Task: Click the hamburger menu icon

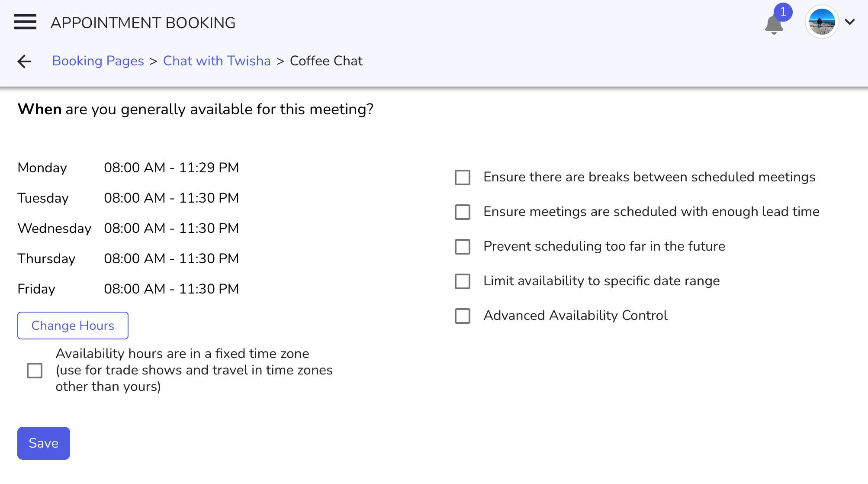Action: pyautogui.click(x=25, y=22)
